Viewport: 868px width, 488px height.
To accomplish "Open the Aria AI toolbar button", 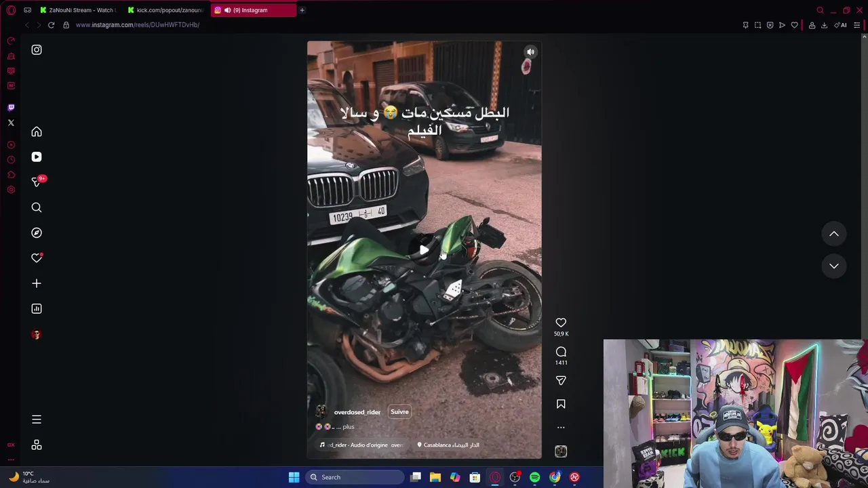I will pyautogui.click(x=840, y=25).
